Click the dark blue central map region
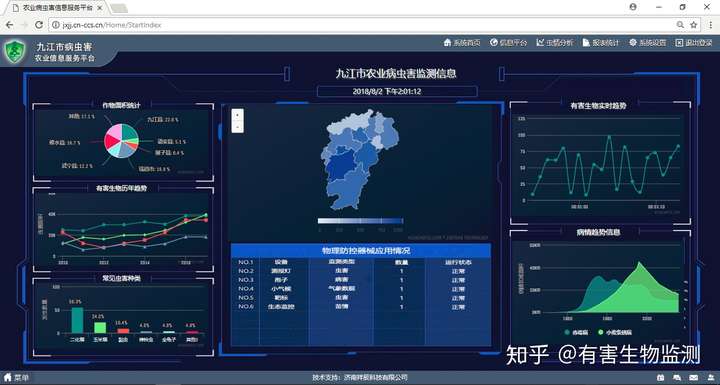The height and width of the screenshot is (385, 720). click(341, 167)
